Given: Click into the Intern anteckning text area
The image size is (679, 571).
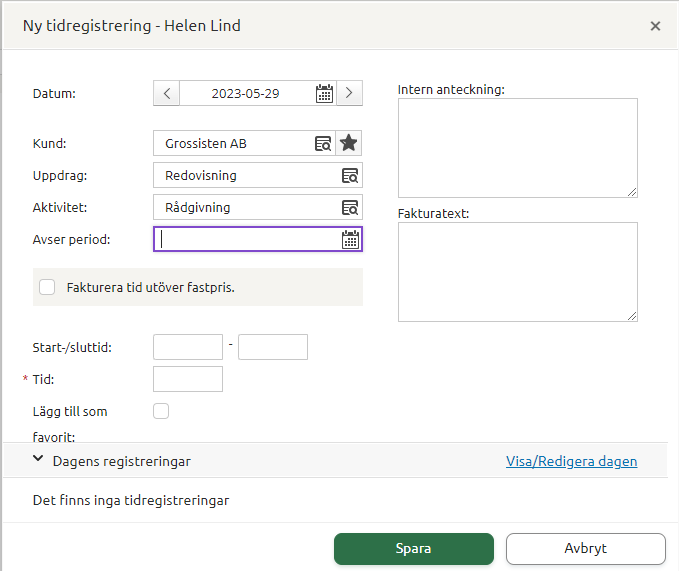Looking at the screenshot, I should click(517, 147).
